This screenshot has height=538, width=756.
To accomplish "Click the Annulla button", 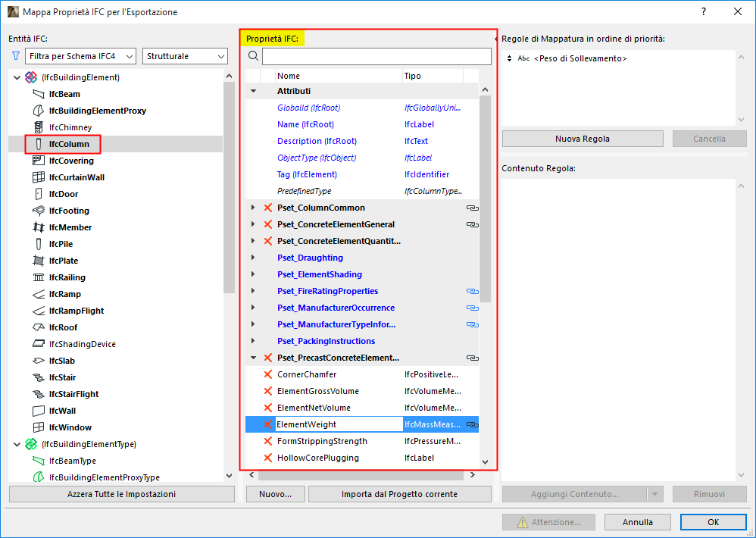I will click(x=637, y=522).
